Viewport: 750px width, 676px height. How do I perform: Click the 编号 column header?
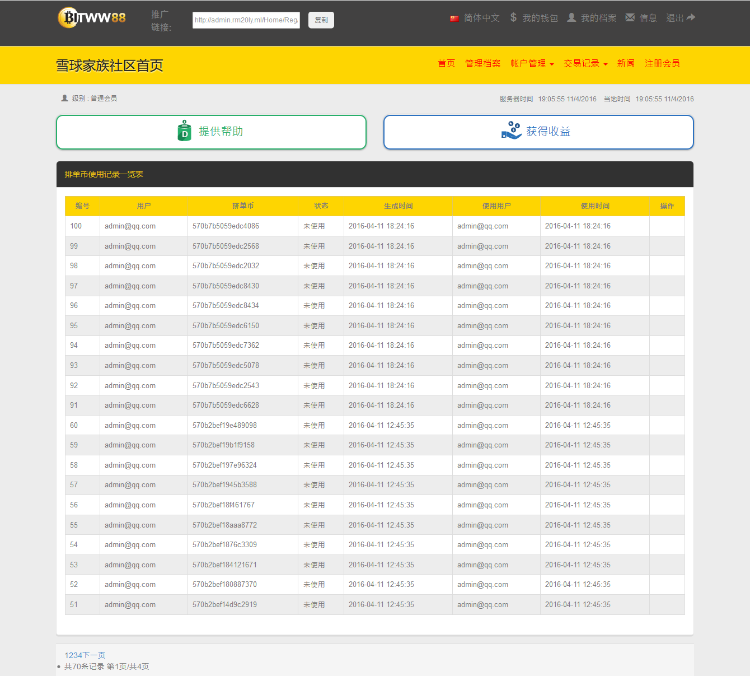[x=82, y=206]
